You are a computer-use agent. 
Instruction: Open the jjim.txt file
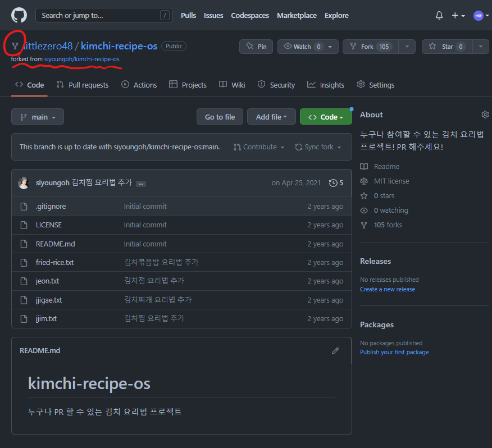pos(46,318)
